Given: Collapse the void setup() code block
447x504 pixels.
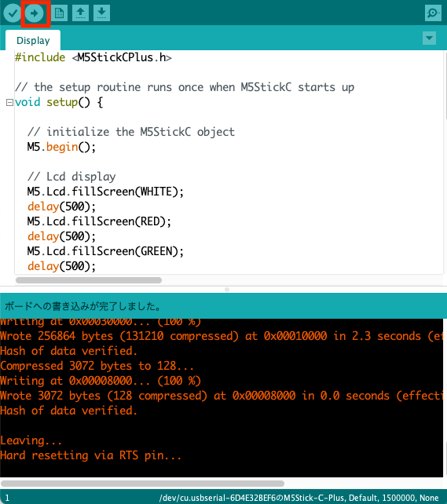Looking at the screenshot, I should [x=9, y=103].
